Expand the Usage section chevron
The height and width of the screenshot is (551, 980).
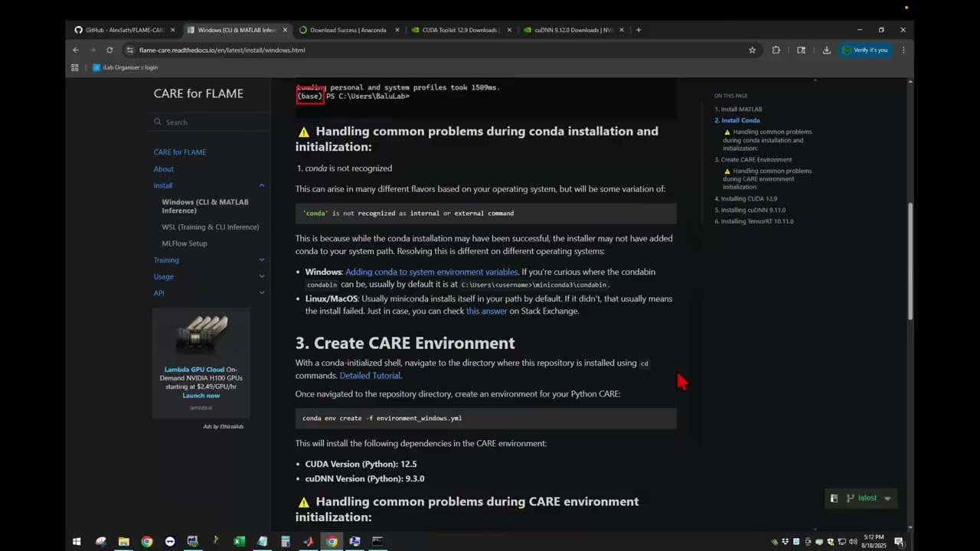(x=261, y=276)
